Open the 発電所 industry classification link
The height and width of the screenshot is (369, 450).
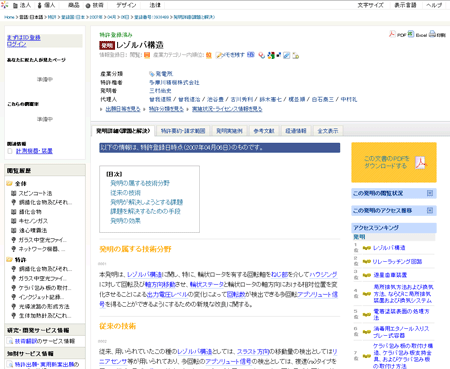[164, 74]
